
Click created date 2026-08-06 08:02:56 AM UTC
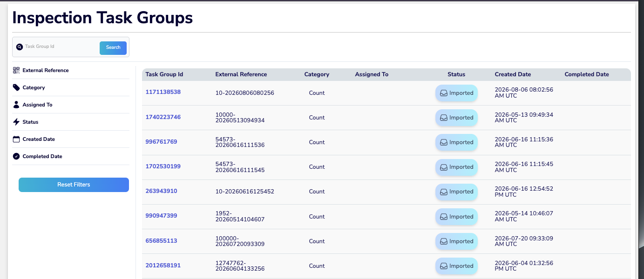[x=524, y=93]
